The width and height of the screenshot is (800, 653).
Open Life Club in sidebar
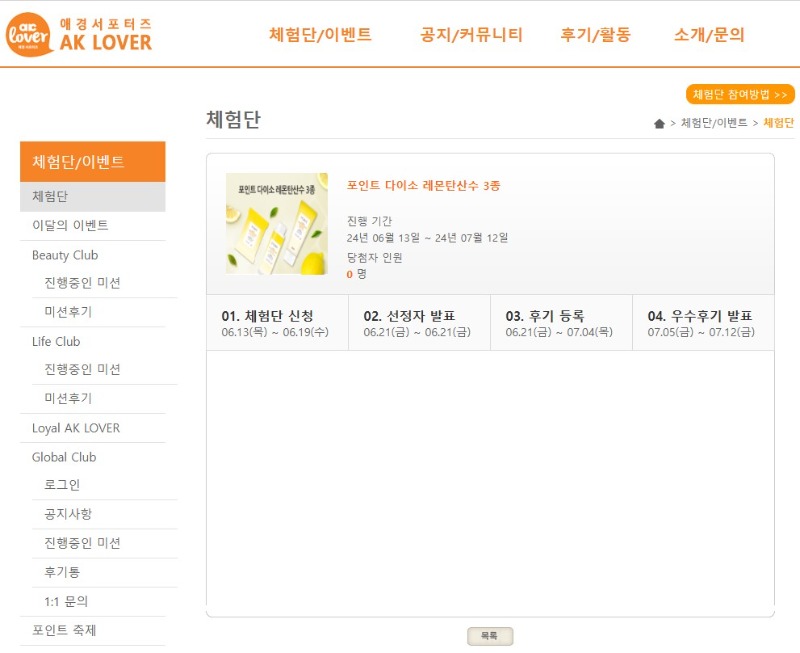(x=56, y=341)
